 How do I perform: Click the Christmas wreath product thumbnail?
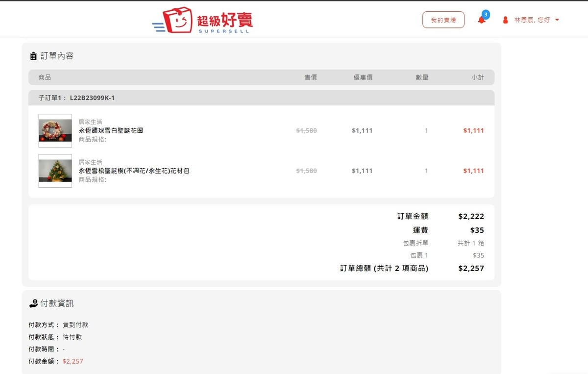55,130
